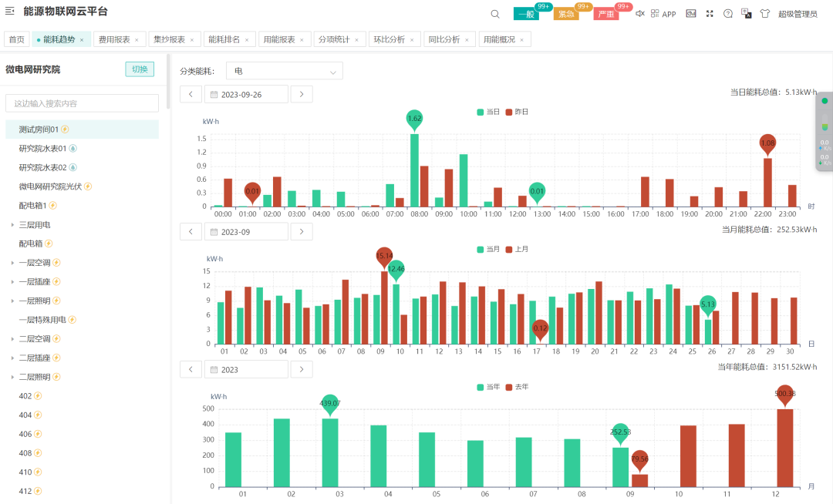Open the theme skin shirt icon
The width and height of the screenshot is (833, 504).
(765, 14)
